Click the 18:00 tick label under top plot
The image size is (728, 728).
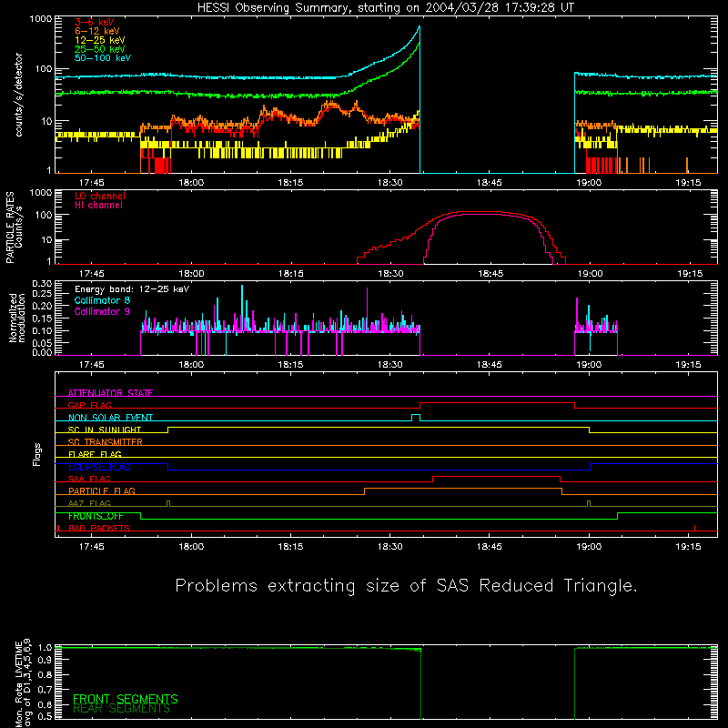pos(191,183)
